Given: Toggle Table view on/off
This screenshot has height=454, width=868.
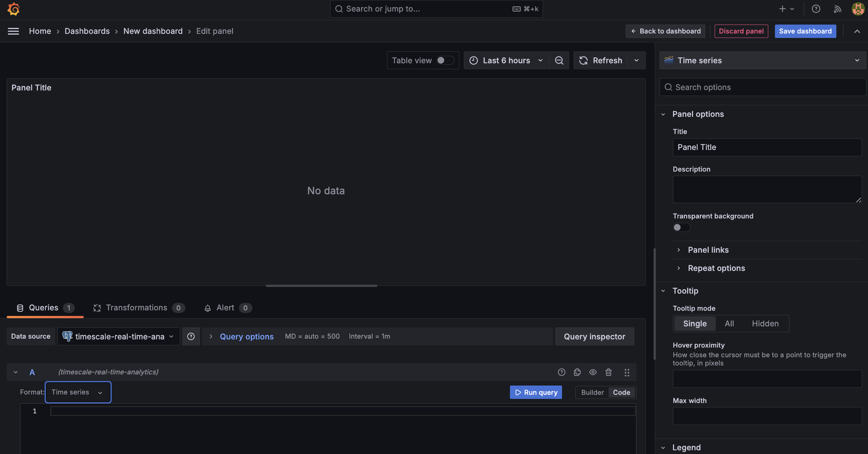Looking at the screenshot, I should (x=443, y=60).
